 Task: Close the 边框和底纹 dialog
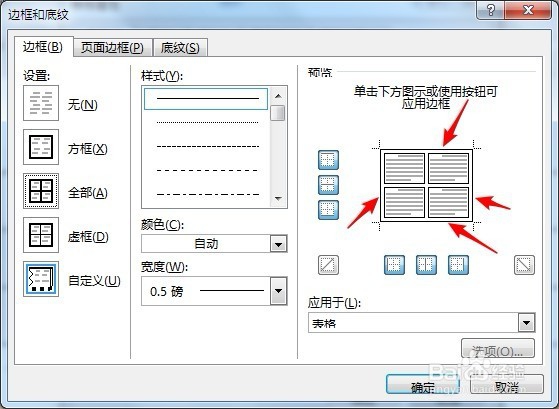(528, 10)
